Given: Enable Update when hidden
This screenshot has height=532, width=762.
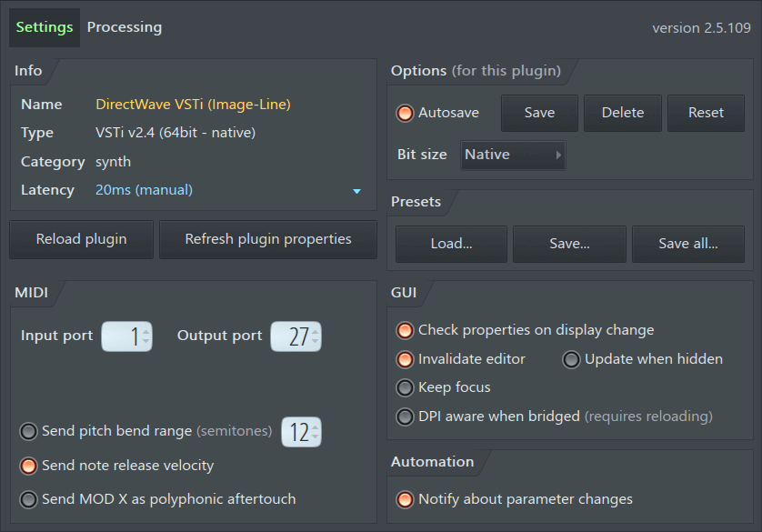Looking at the screenshot, I should (571, 359).
